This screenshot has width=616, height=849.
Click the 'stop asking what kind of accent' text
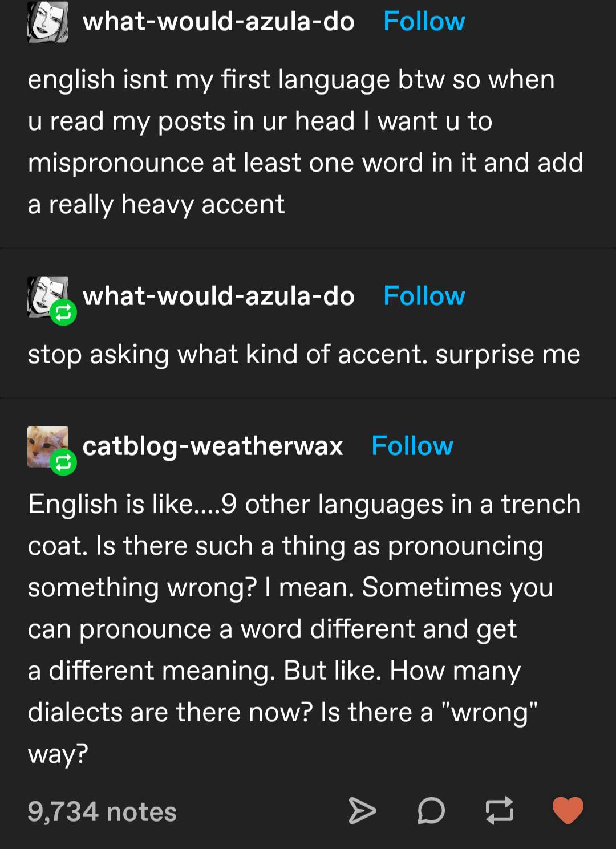click(303, 355)
